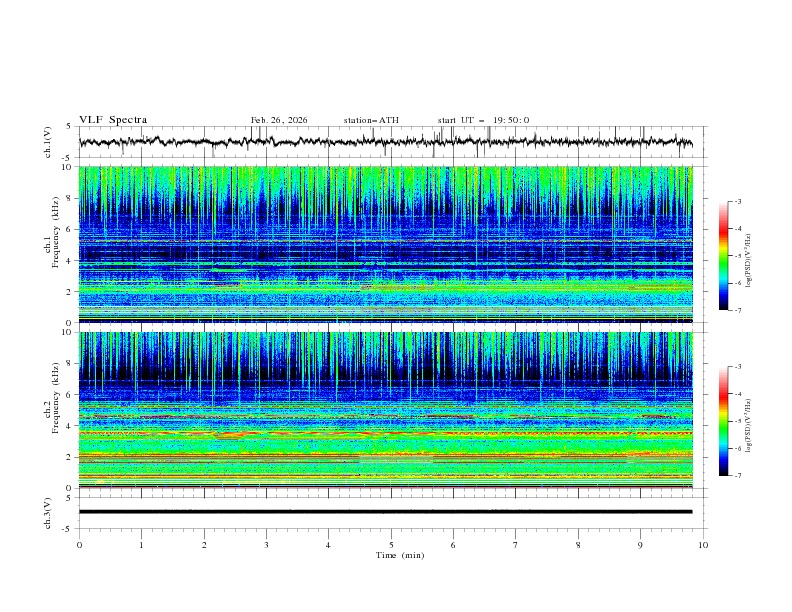792x612 pixels.
Task: Click the "-5" label on ch.2 colorbar
Action: pyautogui.click(x=737, y=421)
